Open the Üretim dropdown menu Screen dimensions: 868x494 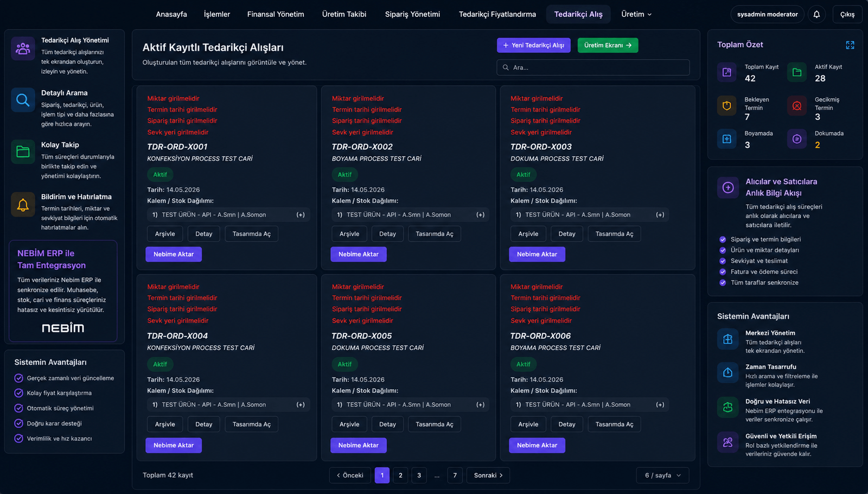point(636,14)
